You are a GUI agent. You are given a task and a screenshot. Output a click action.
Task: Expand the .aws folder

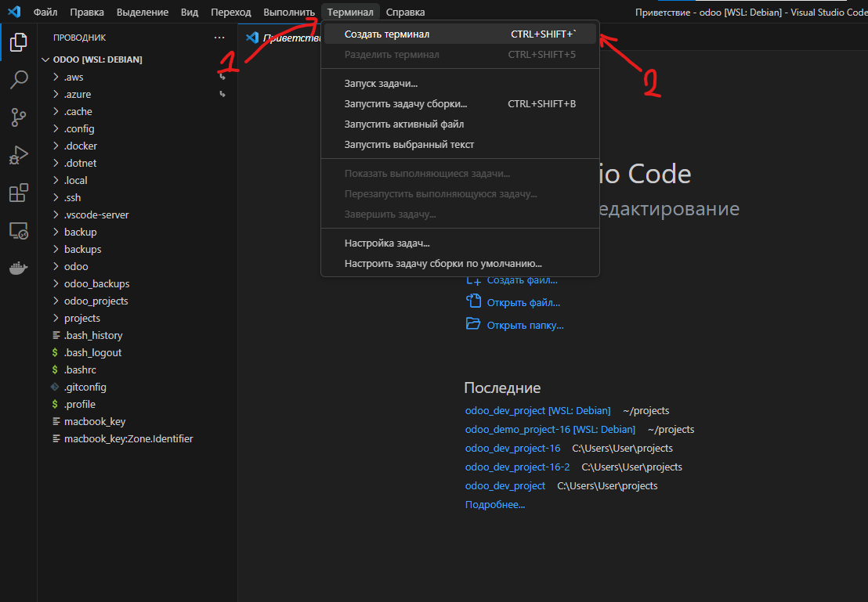pos(73,77)
